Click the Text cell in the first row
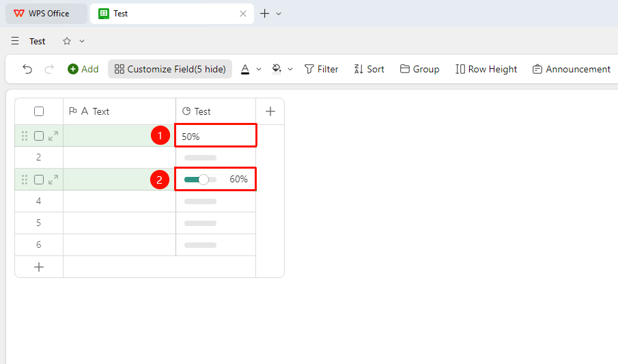Viewport: 618px width, 364px height. [120, 136]
